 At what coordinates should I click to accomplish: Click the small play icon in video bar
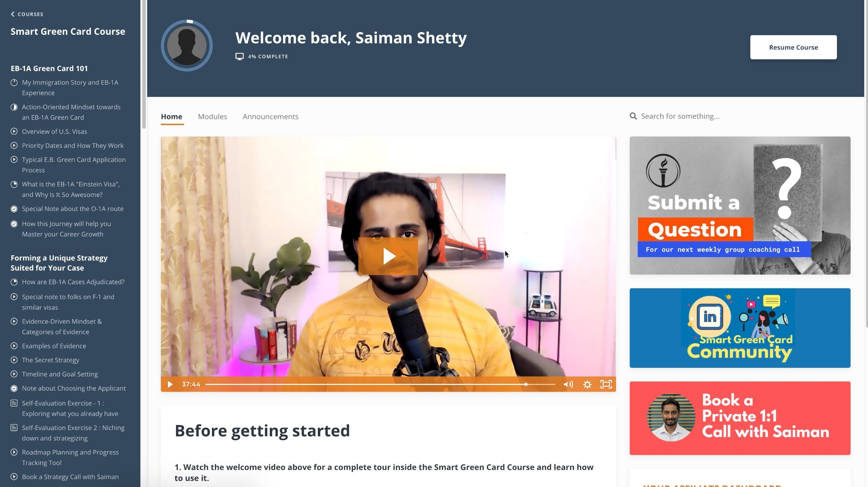click(170, 385)
